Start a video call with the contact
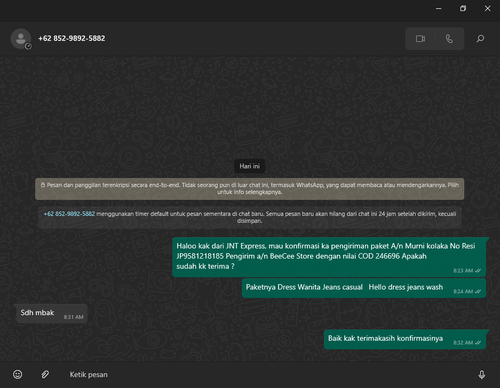The width and height of the screenshot is (500, 388). [420, 39]
